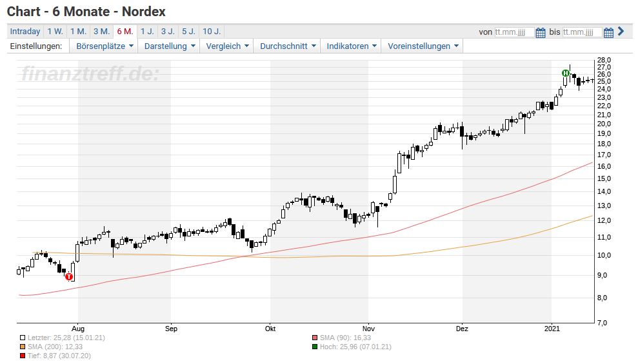
Task: Click the 'Okt' x-axis label
Action: point(270,329)
